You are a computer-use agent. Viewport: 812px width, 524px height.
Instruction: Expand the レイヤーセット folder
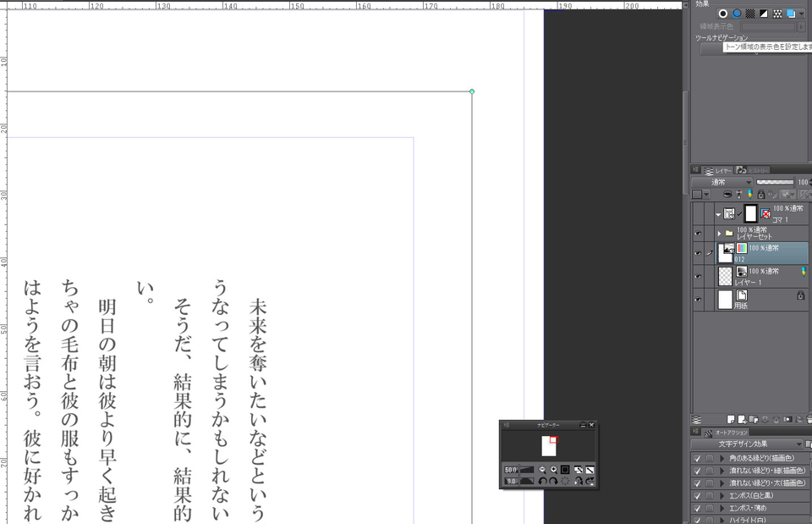[x=720, y=233]
